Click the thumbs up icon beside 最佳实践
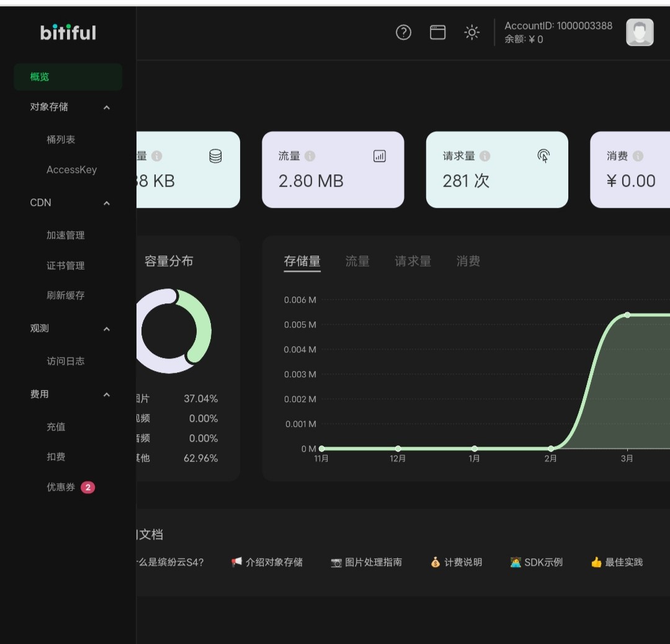This screenshot has height=644, width=670. point(596,562)
